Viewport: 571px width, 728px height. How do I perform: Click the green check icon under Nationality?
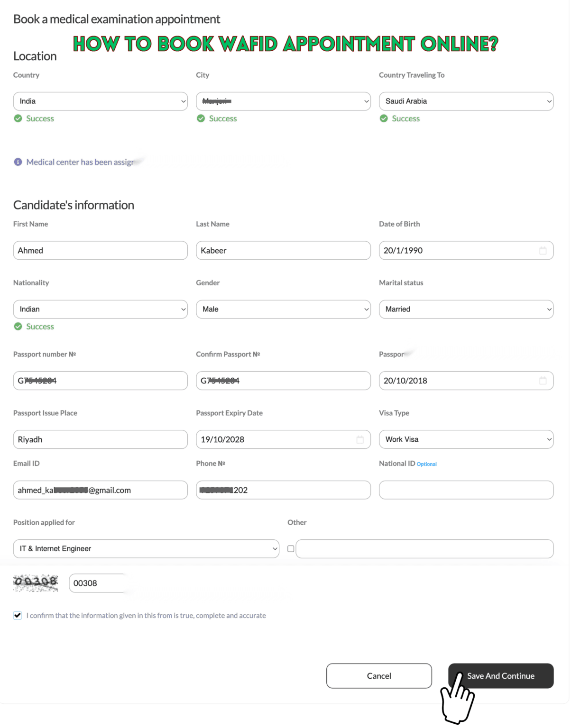coord(18,327)
